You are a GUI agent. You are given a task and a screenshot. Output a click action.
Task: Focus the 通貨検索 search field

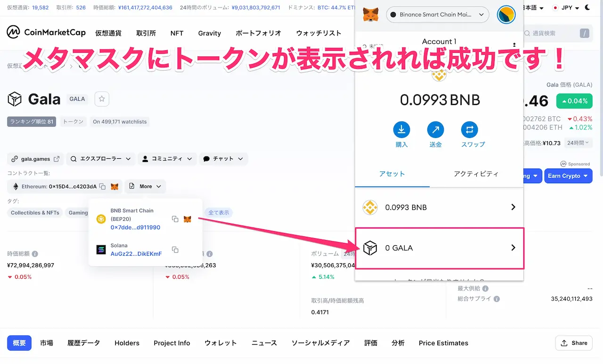coord(556,33)
